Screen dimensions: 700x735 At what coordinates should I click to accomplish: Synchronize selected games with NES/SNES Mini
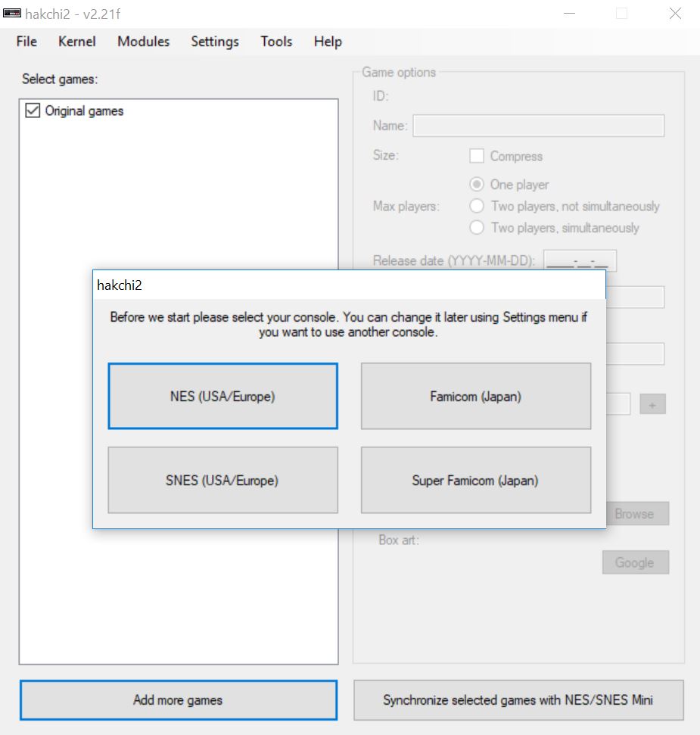pos(518,700)
